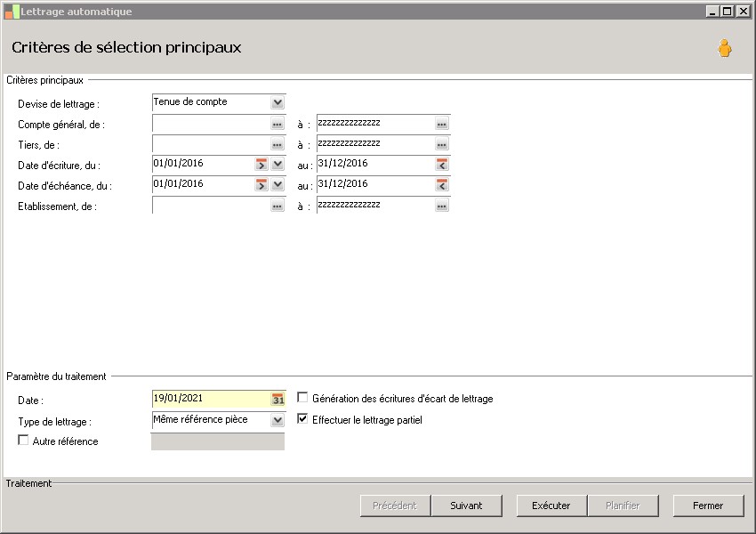Click the Suivant button
This screenshot has height=534, width=756.
(x=466, y=506)
